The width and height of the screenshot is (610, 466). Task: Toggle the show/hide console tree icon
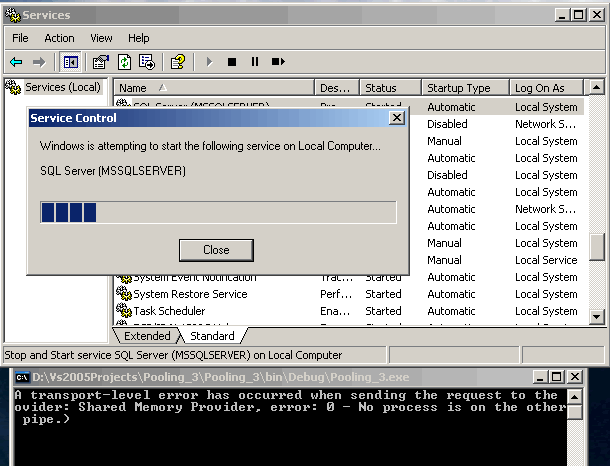tap(70, 62)
